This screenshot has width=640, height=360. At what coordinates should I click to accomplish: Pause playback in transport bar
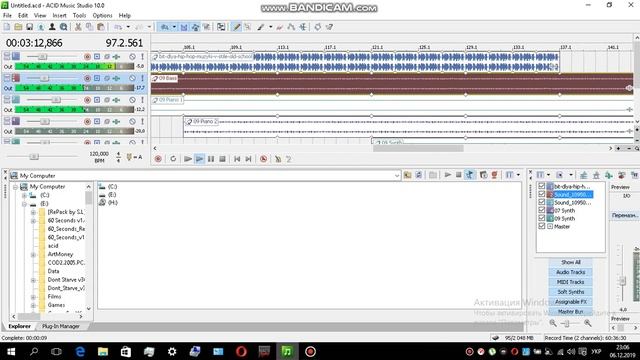[211, 159]
